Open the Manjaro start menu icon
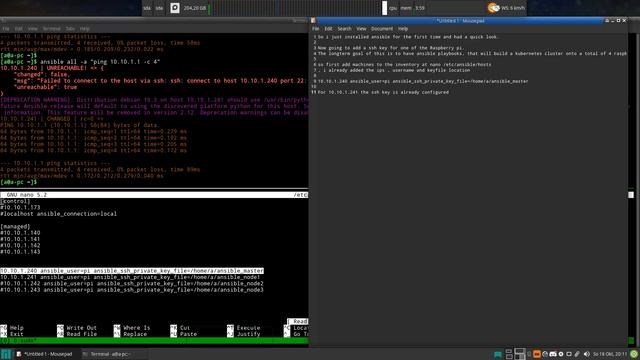The image size is (640, 360). [x=6, y=354]
